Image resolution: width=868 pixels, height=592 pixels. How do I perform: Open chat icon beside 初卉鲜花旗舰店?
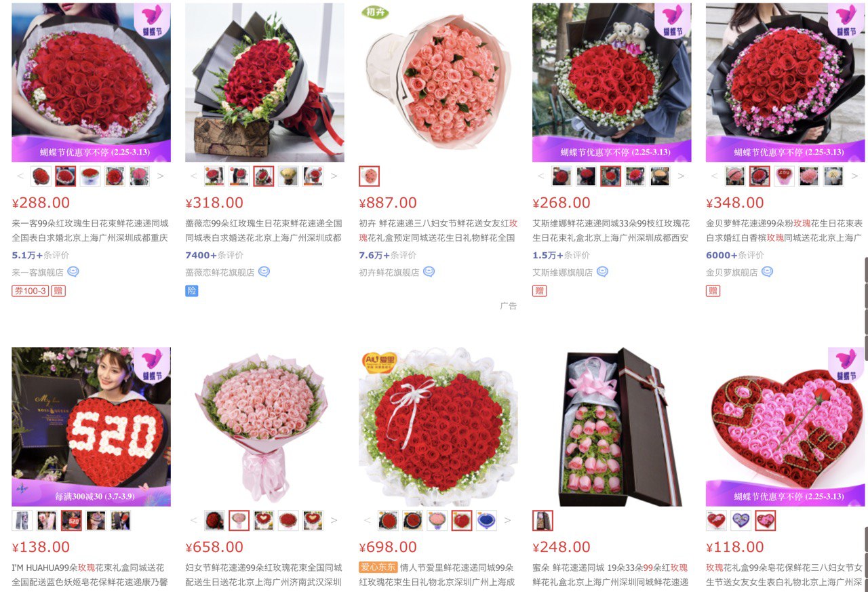429,272
